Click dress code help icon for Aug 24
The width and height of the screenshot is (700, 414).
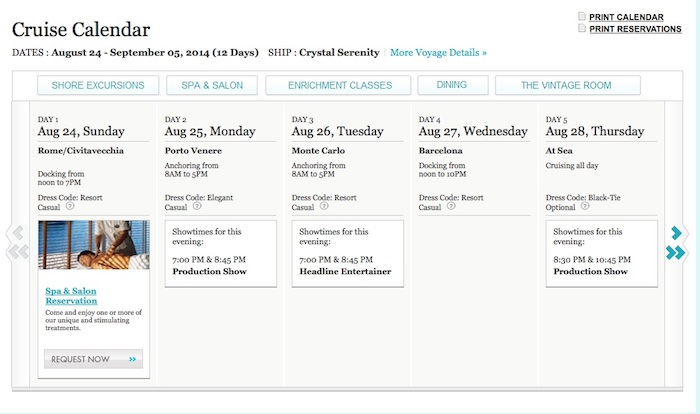70,206
